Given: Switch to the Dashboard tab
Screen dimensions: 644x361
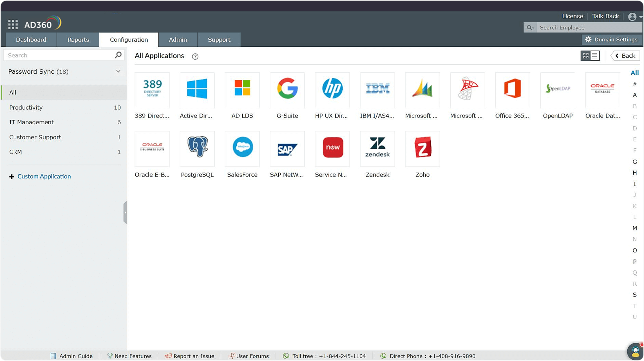Looking at the screenshot, I should tap(31, 39).
